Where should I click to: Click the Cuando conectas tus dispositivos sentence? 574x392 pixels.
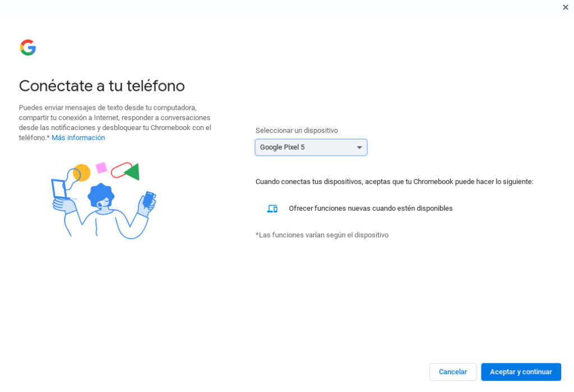coord(394,182)
